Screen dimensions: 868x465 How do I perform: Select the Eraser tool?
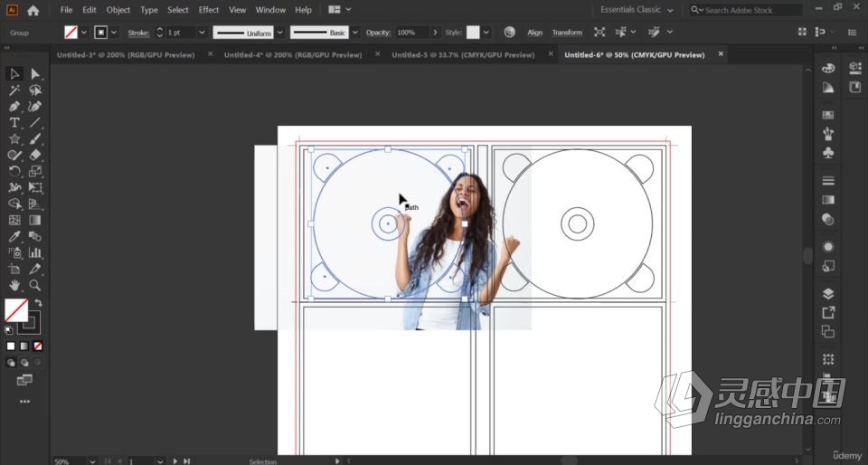coord(35,155)
